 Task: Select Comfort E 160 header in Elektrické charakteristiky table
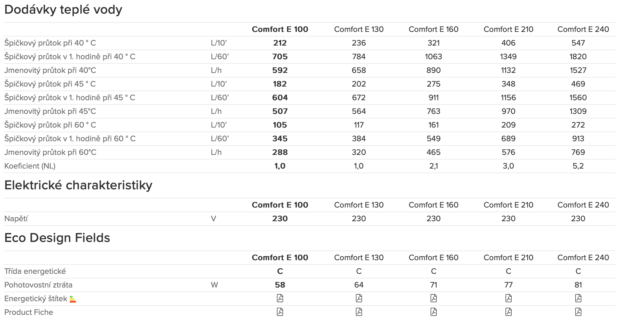point(433,205)
